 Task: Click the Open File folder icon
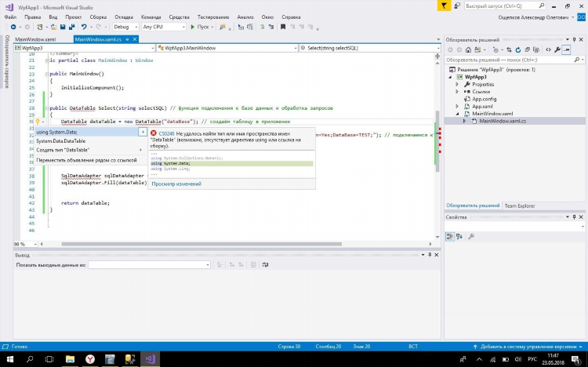click(x=53, y=27)
